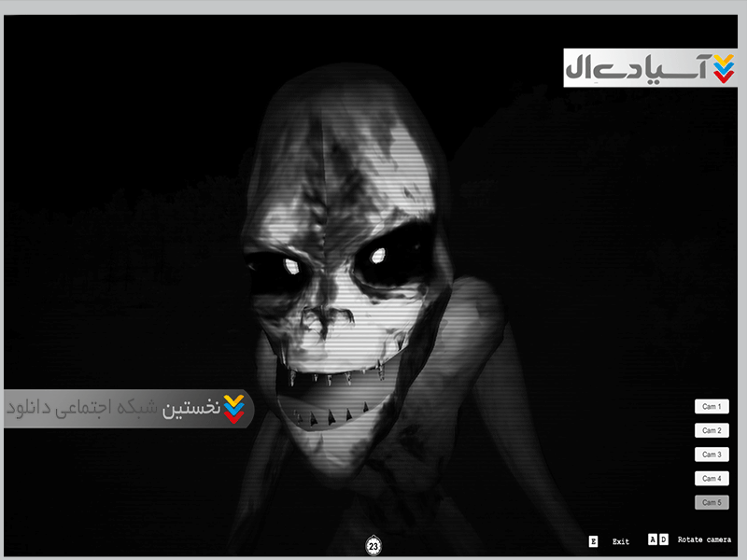Open the Cam 3 camera feed
The image size is (747, 560).
[x=712, y=455]
